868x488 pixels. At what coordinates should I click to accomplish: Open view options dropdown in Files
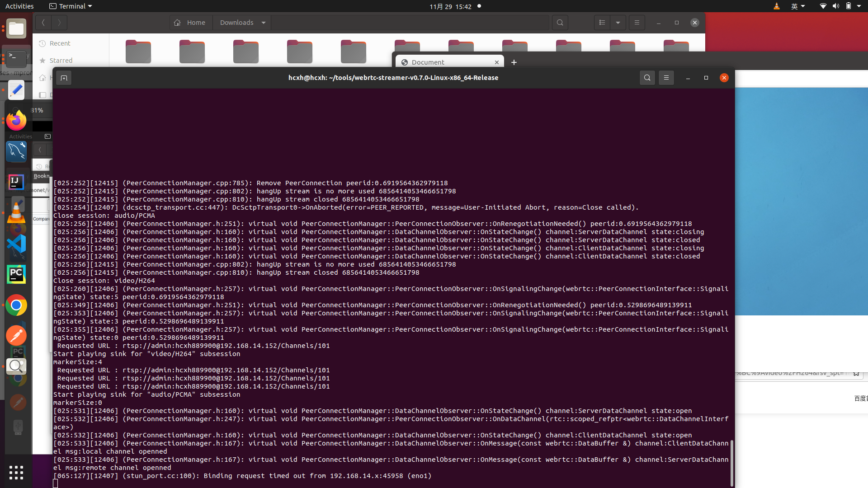click(x=618, y=23)
